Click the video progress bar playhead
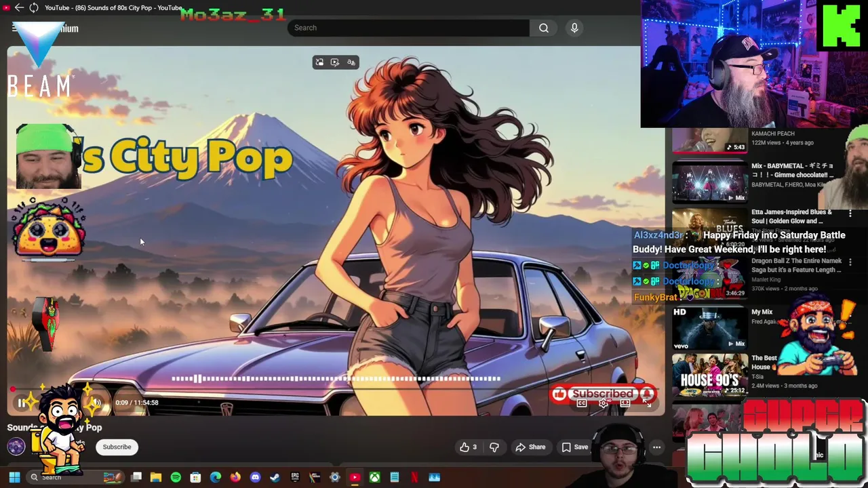 (12, 390)
